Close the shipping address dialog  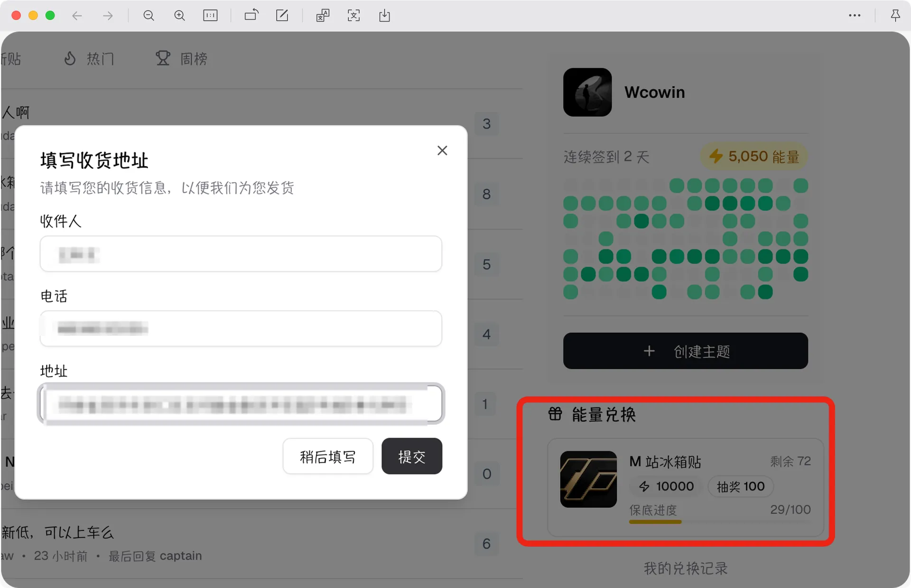[x=442, y=150]
